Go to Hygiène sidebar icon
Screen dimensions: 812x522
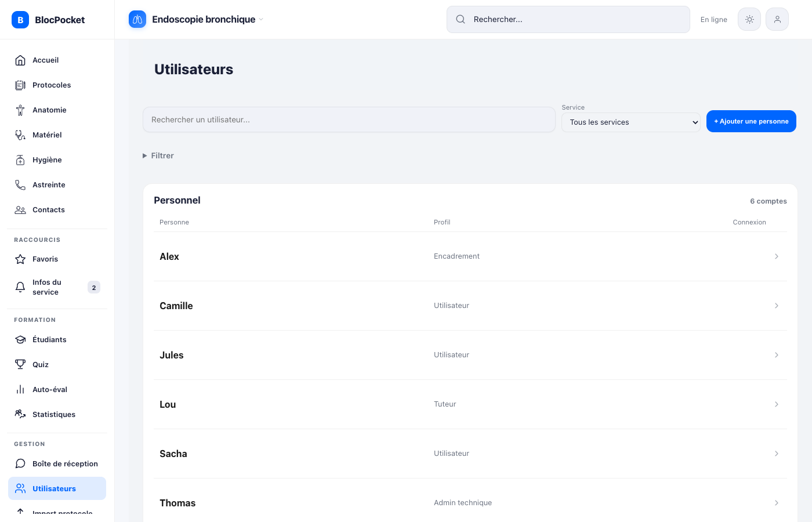[20, 160]
